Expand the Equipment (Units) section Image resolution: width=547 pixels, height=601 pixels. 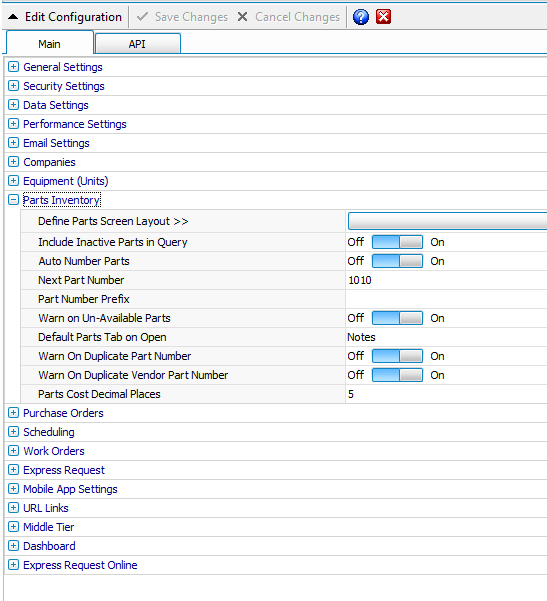[13, 181]
